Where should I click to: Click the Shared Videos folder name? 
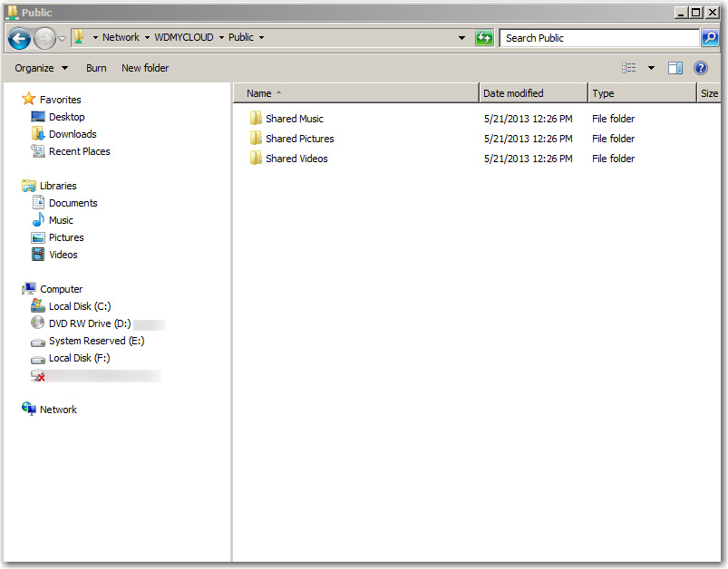296,159
